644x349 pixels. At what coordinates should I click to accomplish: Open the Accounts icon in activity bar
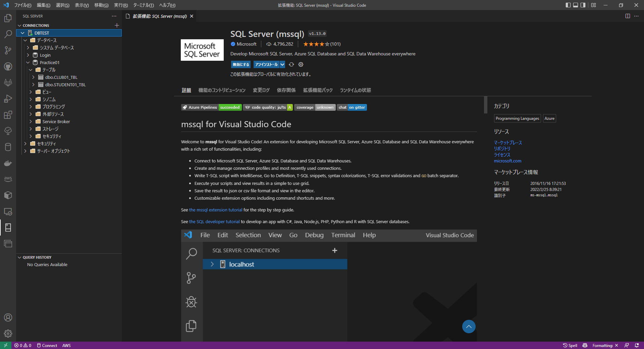coord(8,317)
